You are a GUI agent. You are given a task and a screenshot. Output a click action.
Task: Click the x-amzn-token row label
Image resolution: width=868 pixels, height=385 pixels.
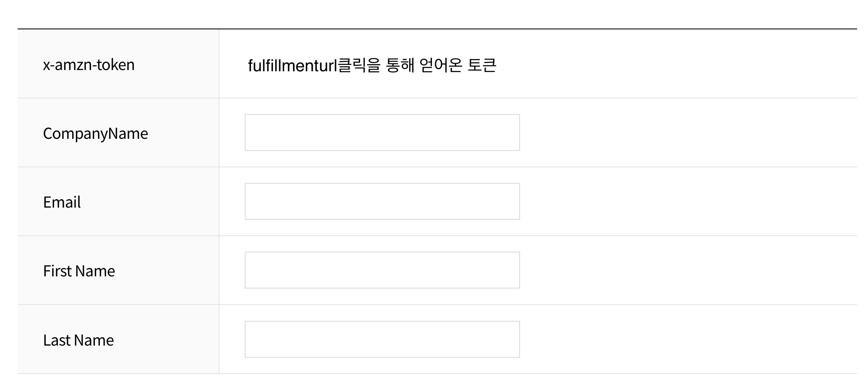[89, 65]
